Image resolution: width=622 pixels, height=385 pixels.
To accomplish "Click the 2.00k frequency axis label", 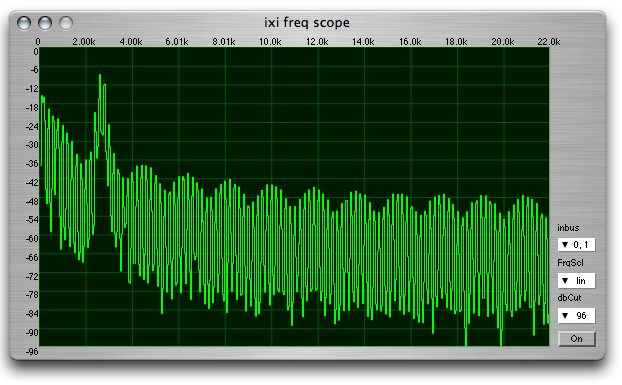I will 84,42.
